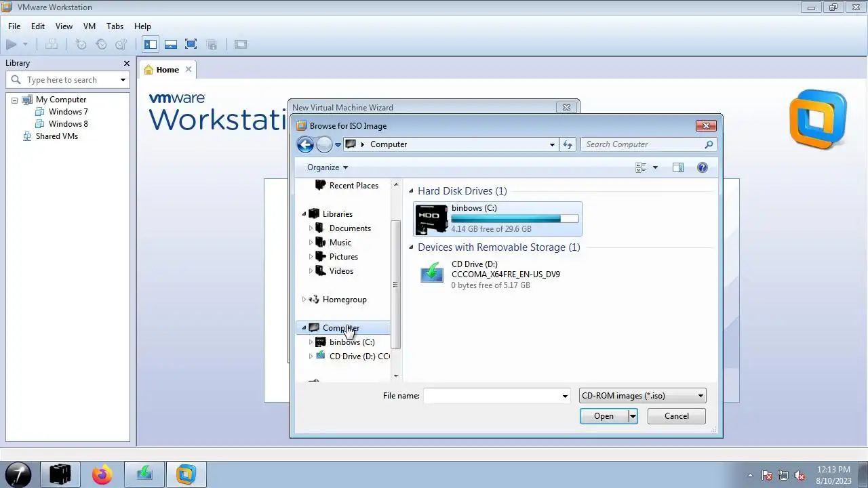The width and height of the screenshot is (868, 488).
Task: Click the Send Ctrl+Alt+Del toolbar icon
Action: click(x=52, y=45)
